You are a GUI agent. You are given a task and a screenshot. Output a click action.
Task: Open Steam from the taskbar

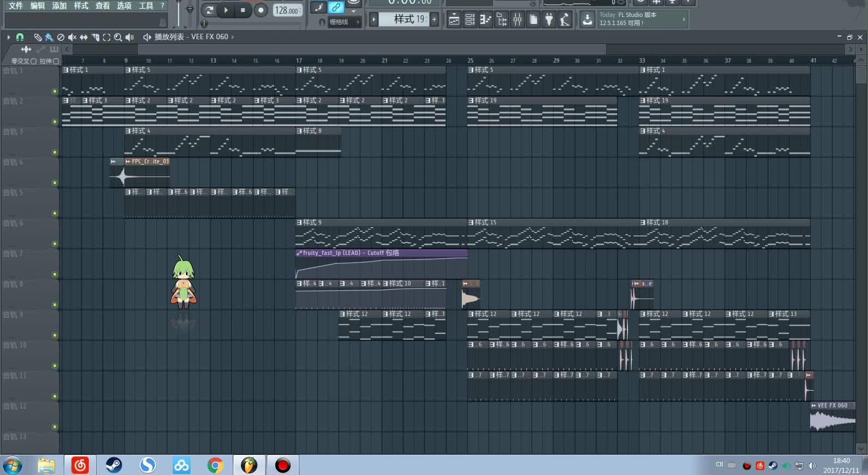coord(114,465)
